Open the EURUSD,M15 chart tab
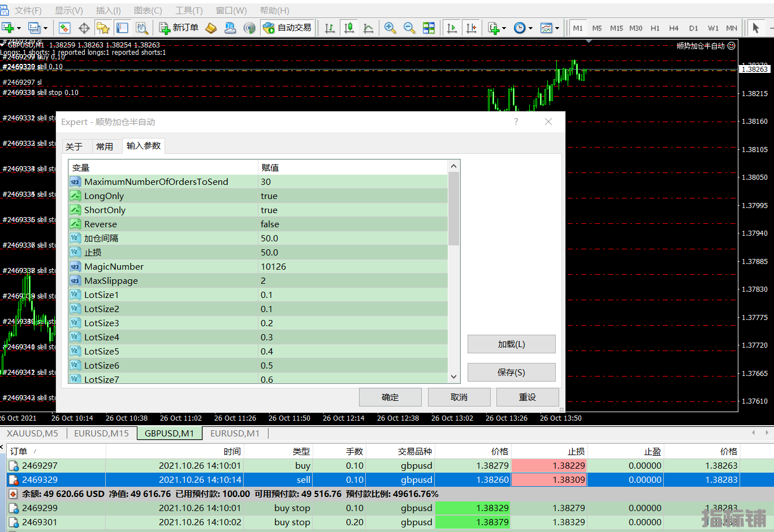The image size is (774, 532). pos(102,433)
